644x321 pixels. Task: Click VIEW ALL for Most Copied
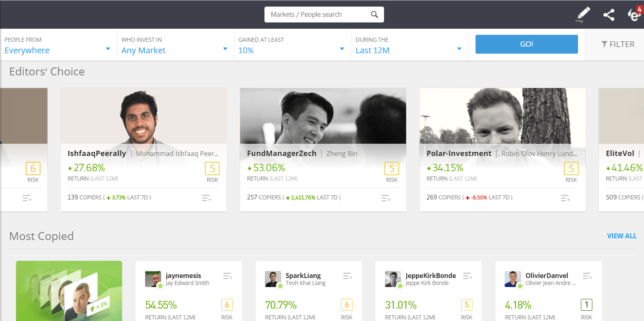tap(621, 236)
